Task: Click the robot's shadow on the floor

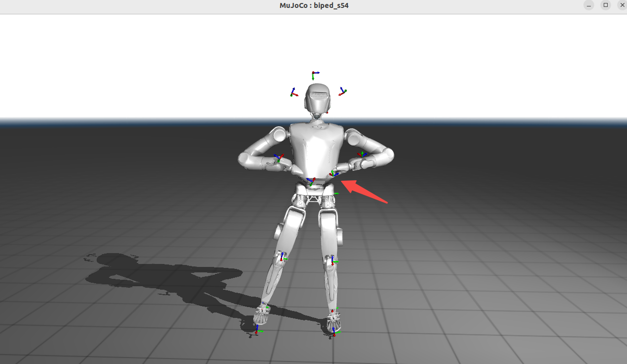Action: (x=164, y=277)
